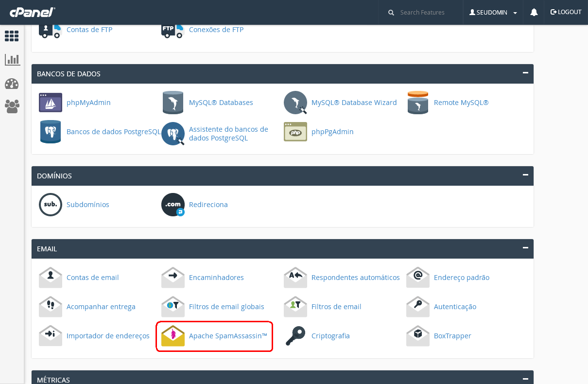This screenshot has width=588, height=384.
Task: Click the BoxTrapper link
Action: [x=452, y=336]
